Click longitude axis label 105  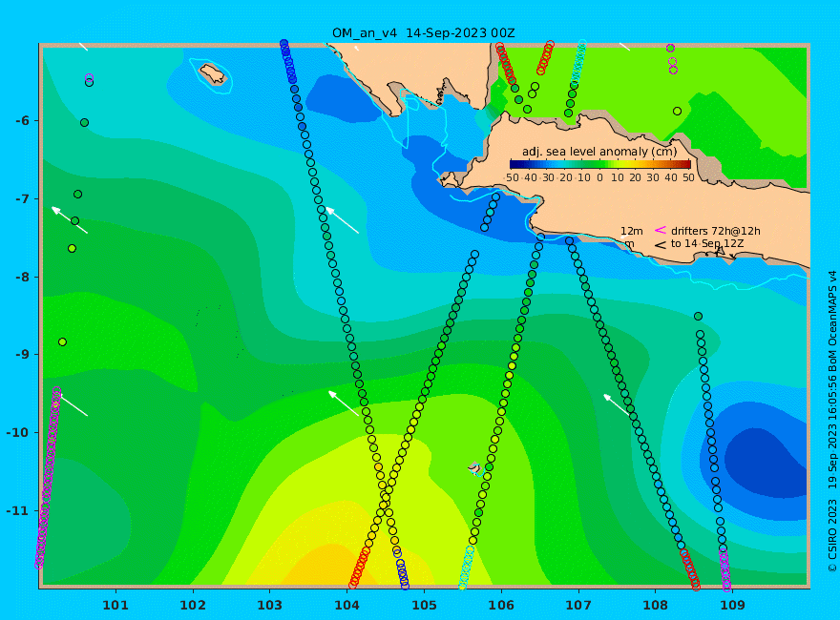click(x=424, y=605)
